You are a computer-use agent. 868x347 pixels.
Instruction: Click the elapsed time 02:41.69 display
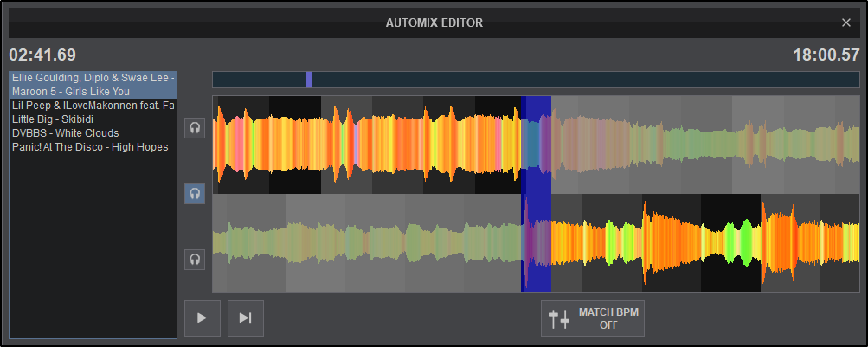click(42, 55)
